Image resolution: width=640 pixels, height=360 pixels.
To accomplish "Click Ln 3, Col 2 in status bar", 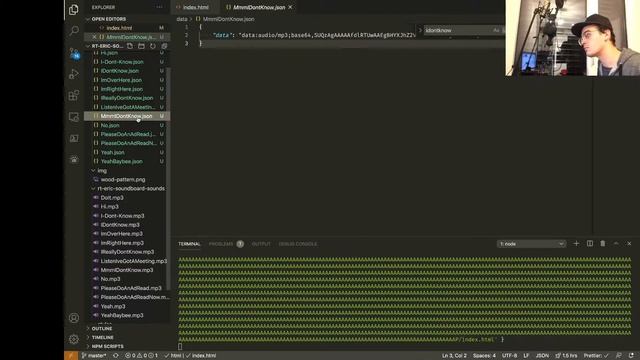I will click(x=454, y=356).
